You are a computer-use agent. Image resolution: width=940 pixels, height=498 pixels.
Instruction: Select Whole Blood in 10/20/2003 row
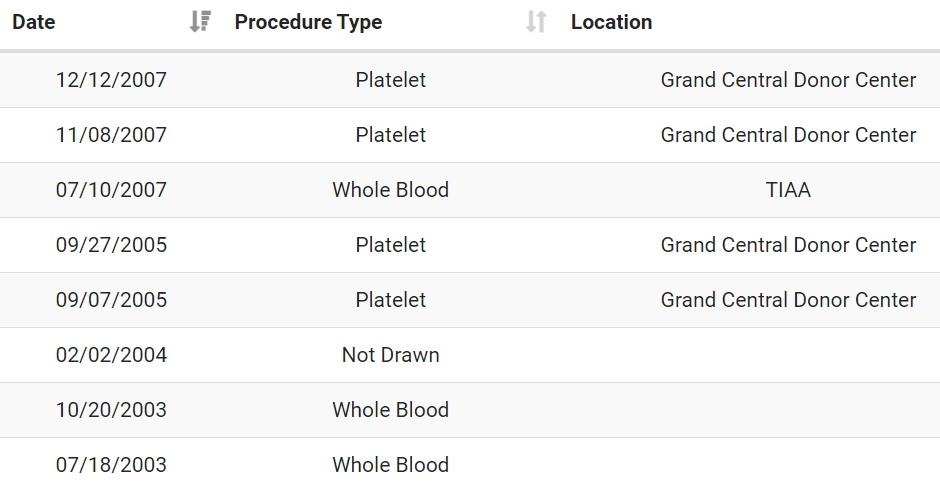(x=390, y=410)
